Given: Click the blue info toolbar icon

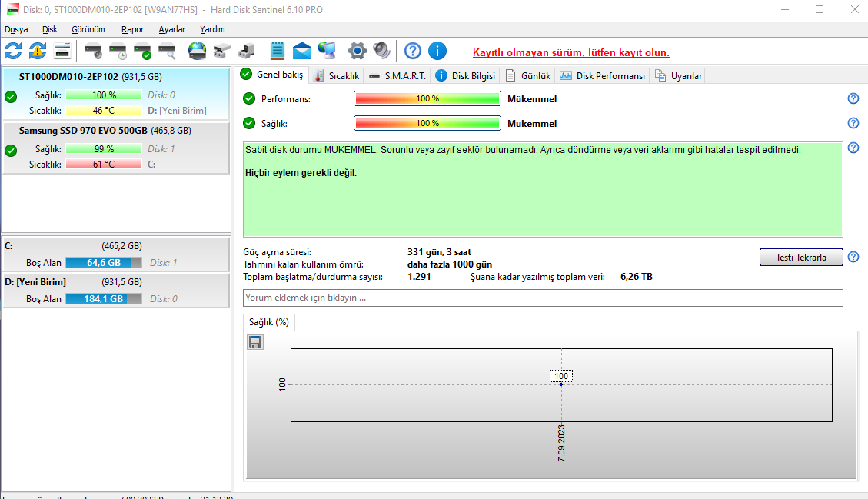Looking at the screenshot, I should point(437,51).
